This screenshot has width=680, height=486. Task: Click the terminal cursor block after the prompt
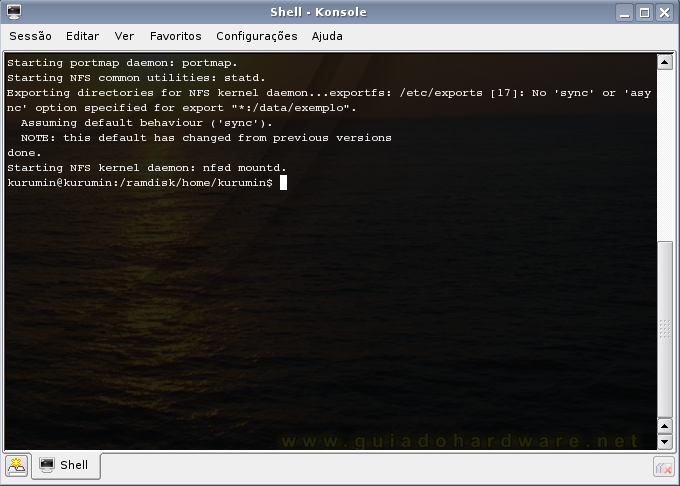(x=283, y=183)
